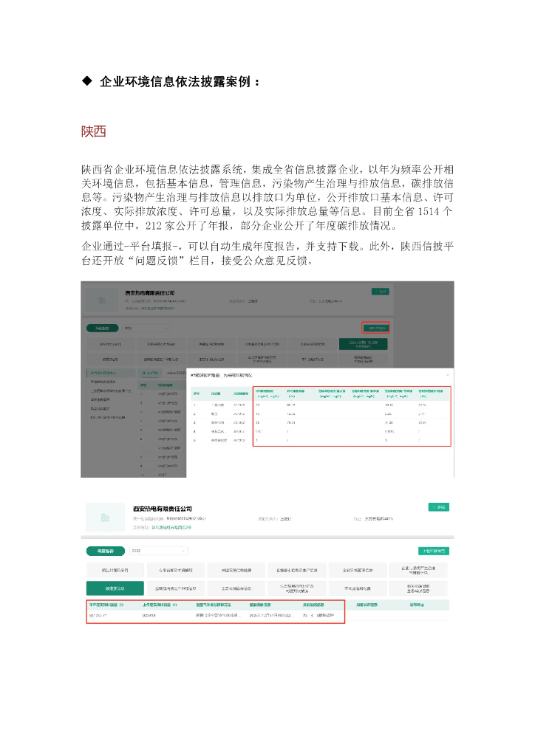The image size is (535, 756).
Task: Click the 排放设施信息 column header
Action: [x=313, y=605]
